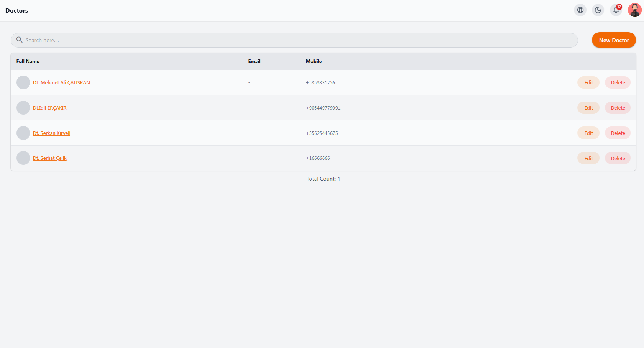Open Dt.Idil ERÇAKIR profile link
This screenshot has height=348, width=644.
49,108
